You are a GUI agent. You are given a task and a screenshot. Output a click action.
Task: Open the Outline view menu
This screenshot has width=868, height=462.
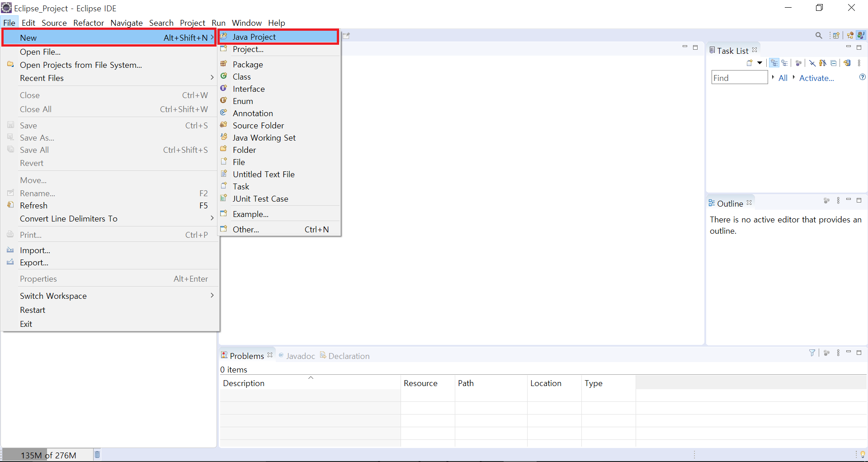click(838, 200)
